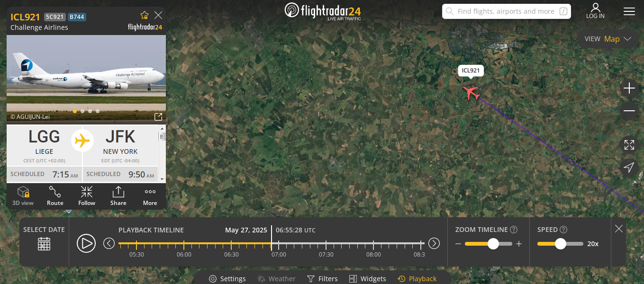Add ICL921 to favorites with star icon
Viewport: 644px width, 284px height.
tap(145, 15)
